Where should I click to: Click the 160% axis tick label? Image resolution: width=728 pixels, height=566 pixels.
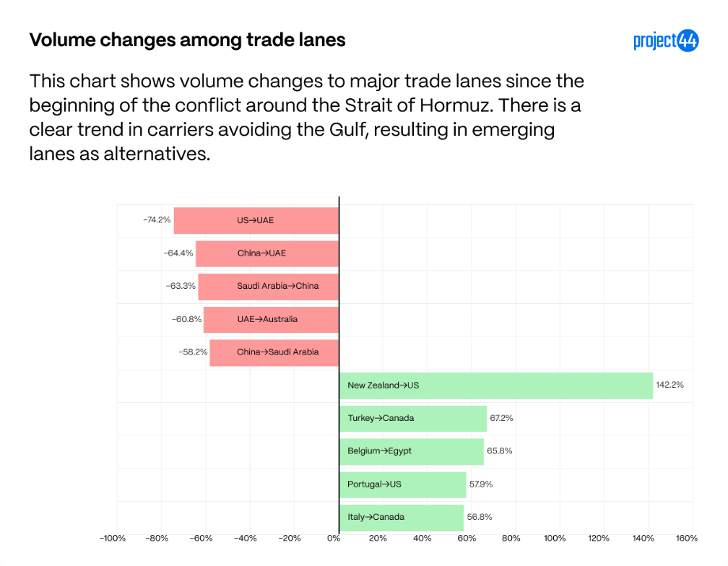687,538
